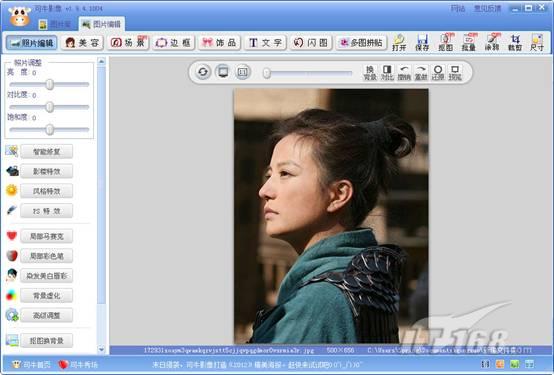
Task: Click the left panel scroll-up arrow
Action: [x=101, y=61]
